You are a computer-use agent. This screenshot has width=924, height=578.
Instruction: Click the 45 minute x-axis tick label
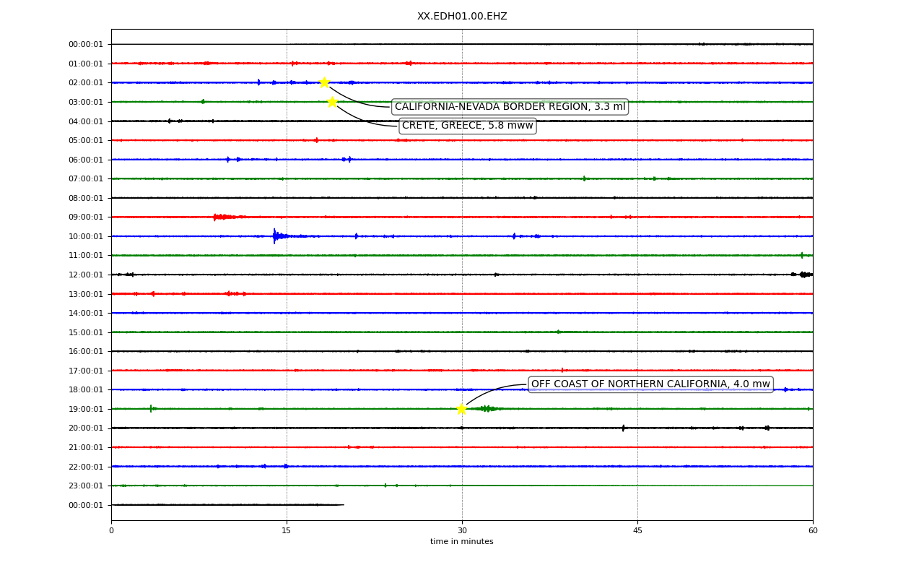[637, 531]
